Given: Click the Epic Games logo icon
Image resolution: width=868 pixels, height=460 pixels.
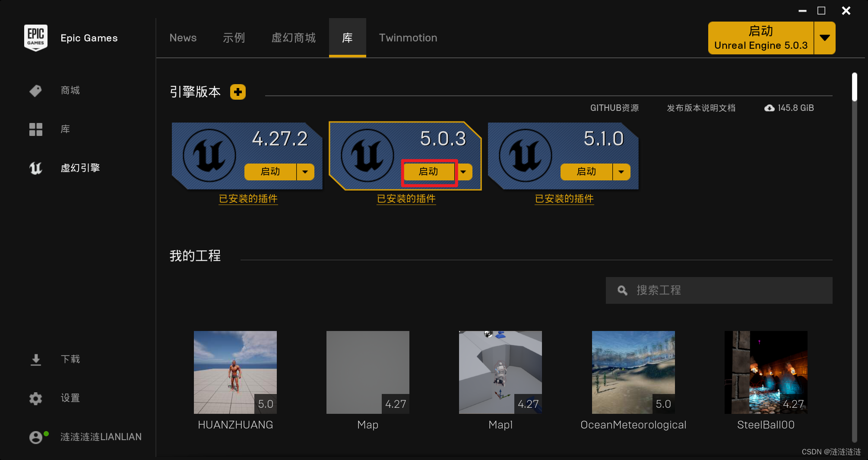Looking at the screenshot, I should [x=36, y=38].
